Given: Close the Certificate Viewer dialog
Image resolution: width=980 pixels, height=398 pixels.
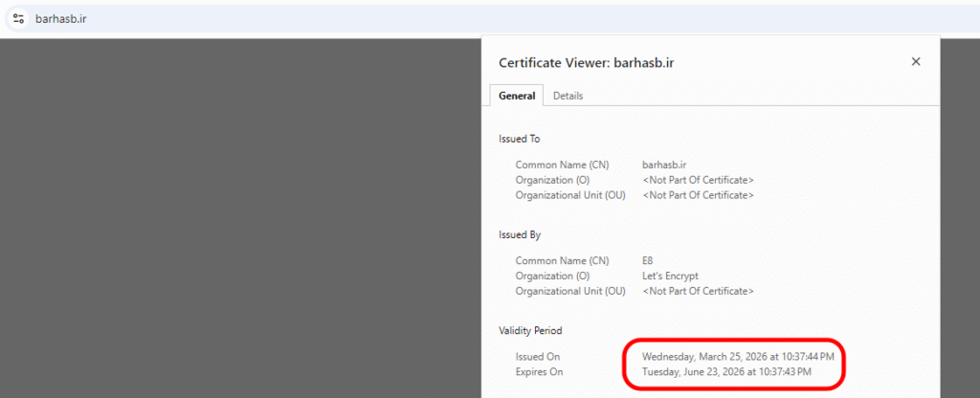Looking at the screenshot, I should pos(915,61).
